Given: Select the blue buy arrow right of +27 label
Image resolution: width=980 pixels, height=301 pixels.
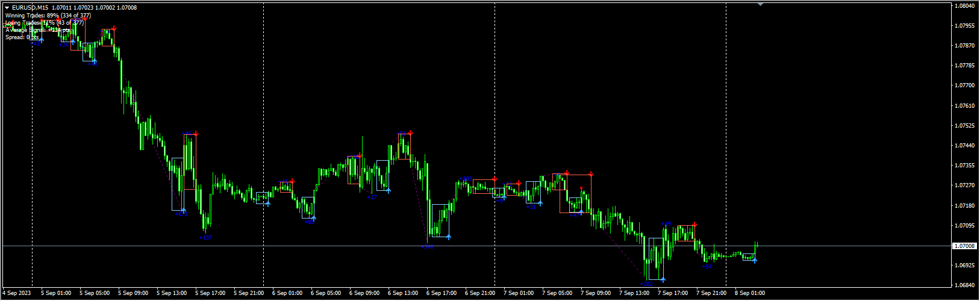Looking at the screenshot, I should [x=389, y=190].
